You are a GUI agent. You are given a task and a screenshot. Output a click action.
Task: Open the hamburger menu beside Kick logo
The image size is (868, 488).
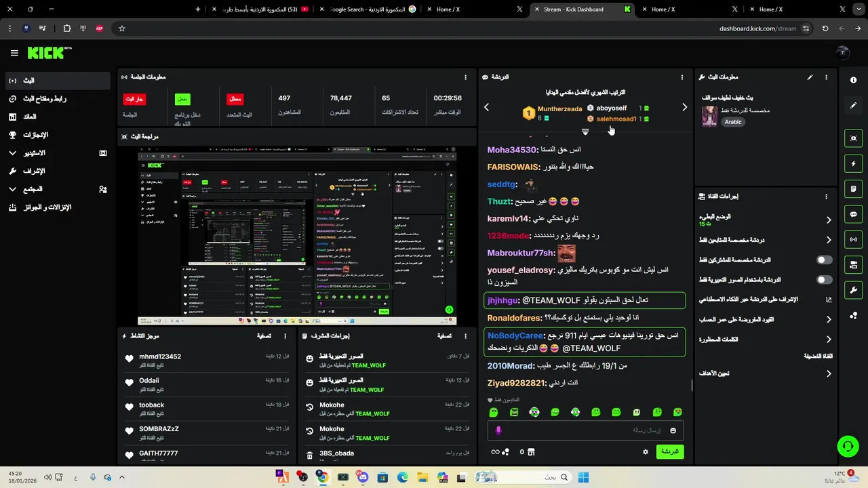(14, 53)
